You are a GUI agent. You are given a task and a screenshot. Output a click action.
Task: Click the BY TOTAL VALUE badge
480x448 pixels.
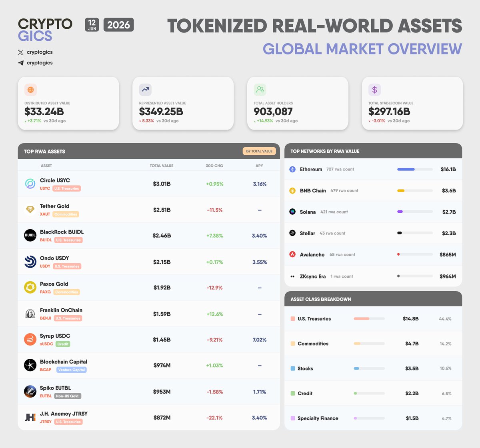click(259, 151)
